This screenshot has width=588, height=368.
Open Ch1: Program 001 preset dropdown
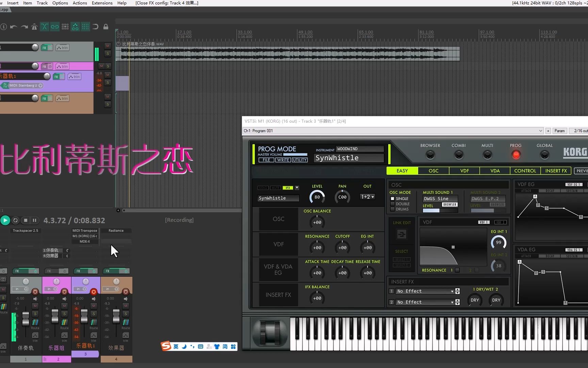(x=393, y=131)
